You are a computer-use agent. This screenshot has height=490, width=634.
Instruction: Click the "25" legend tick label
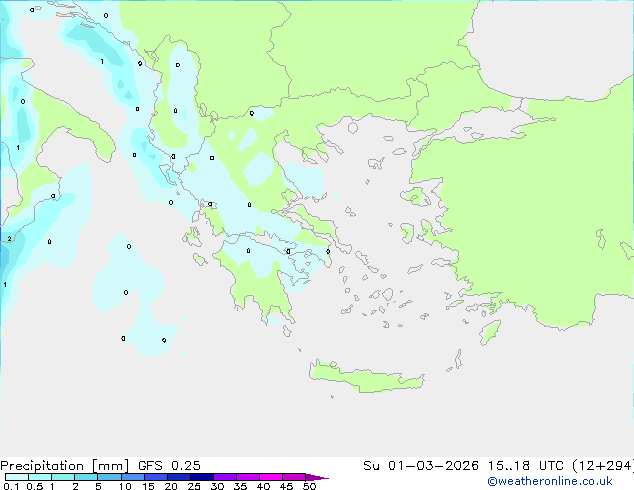point(194,486)
